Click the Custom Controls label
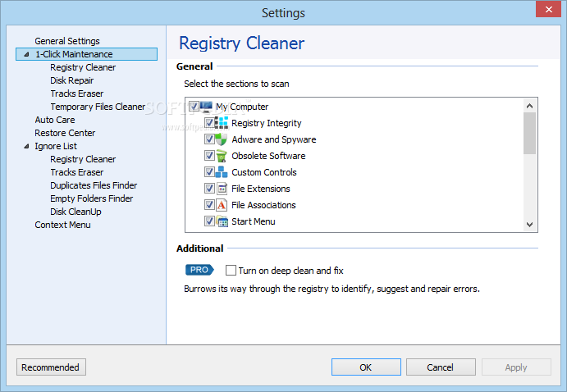Viewport: 567px width, 392px height. [x=264, y=172]
